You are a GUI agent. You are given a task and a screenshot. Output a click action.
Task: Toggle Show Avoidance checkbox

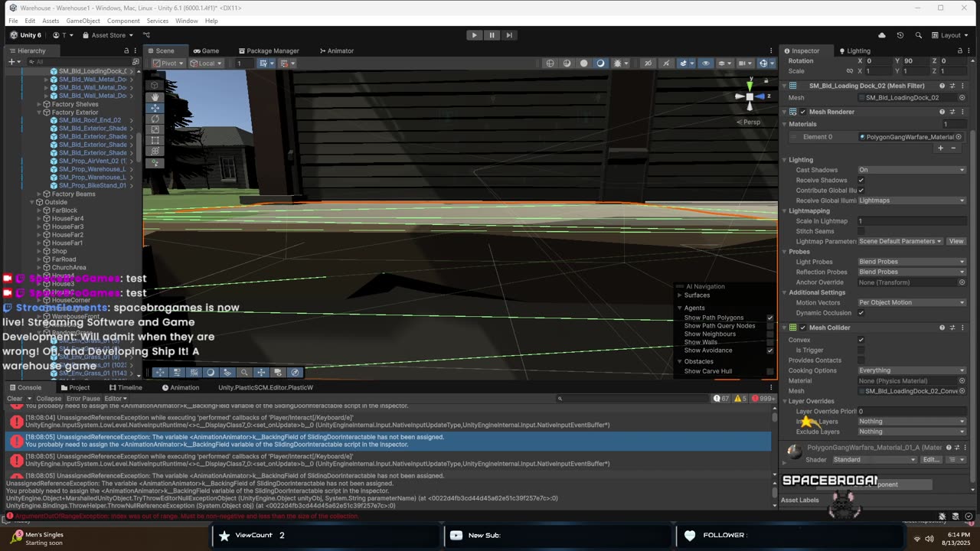(x=770, y=350)
